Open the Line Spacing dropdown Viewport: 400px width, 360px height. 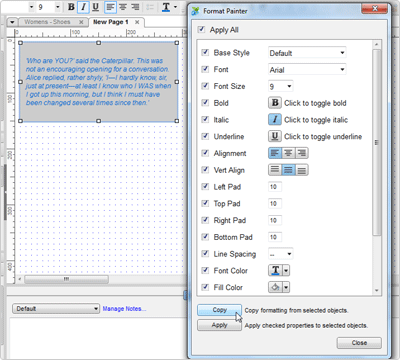click(x=281, y=254)
